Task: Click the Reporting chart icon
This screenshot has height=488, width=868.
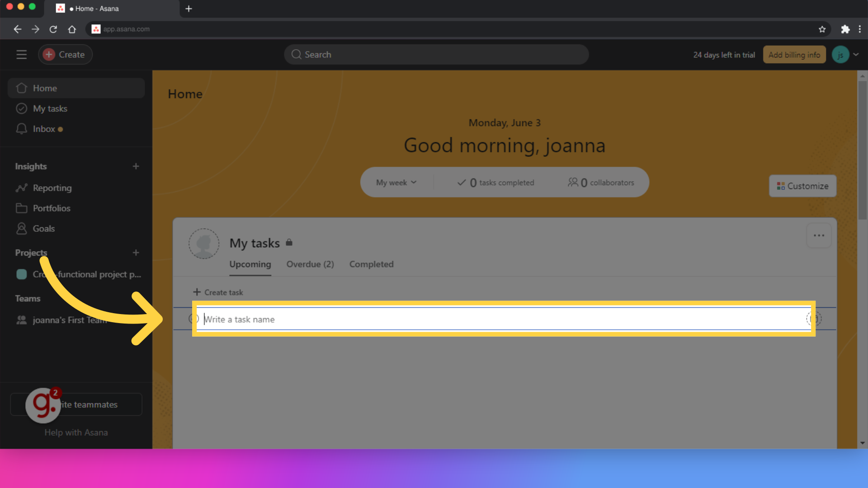Action: coord(21,188)
